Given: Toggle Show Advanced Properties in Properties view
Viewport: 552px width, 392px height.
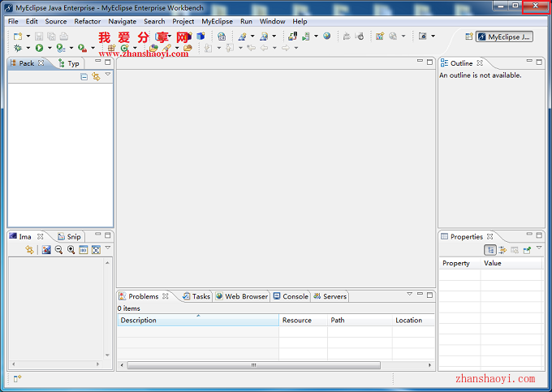Looking at the screenshot, I should tap(502, 250).
